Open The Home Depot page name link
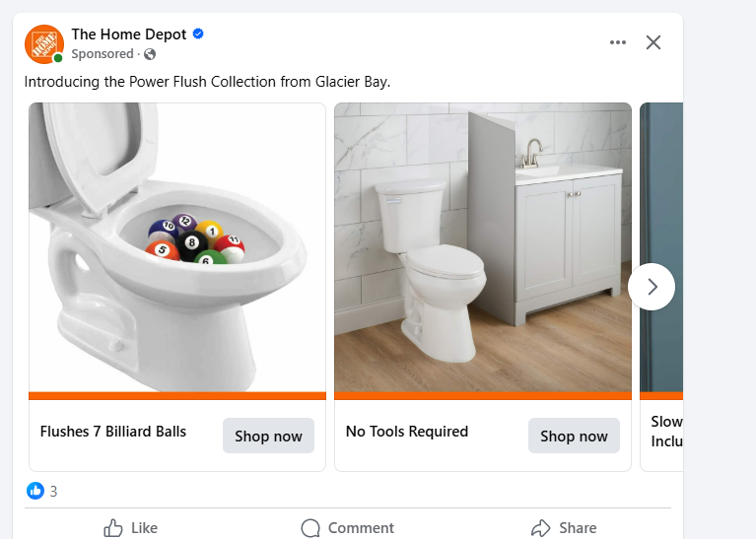 pyautogui.click(x=128, y=34)
